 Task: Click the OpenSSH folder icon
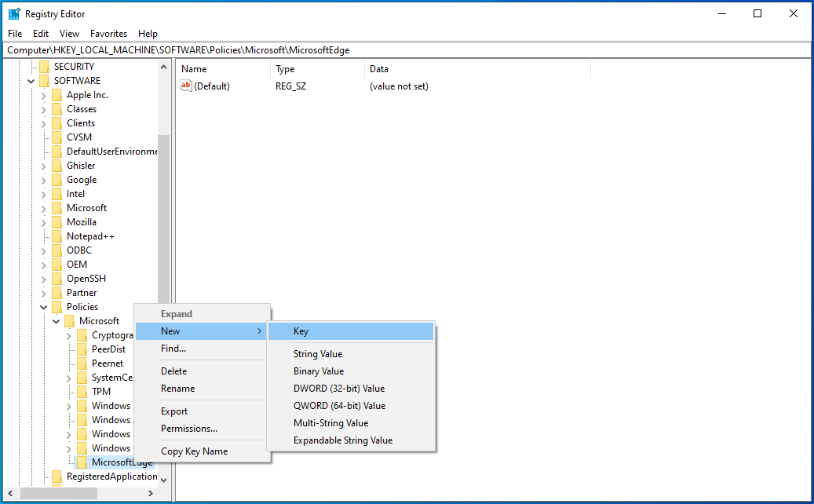click(57, 278)
